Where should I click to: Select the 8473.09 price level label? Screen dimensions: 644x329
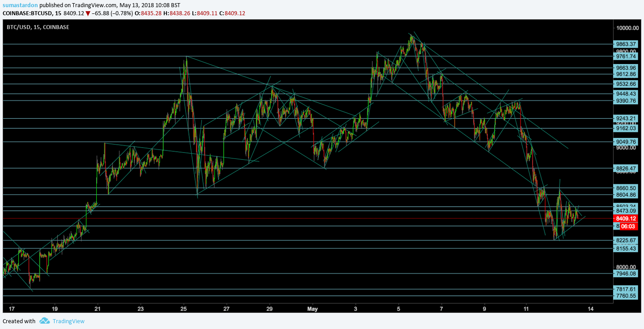[x=626, y=211]
